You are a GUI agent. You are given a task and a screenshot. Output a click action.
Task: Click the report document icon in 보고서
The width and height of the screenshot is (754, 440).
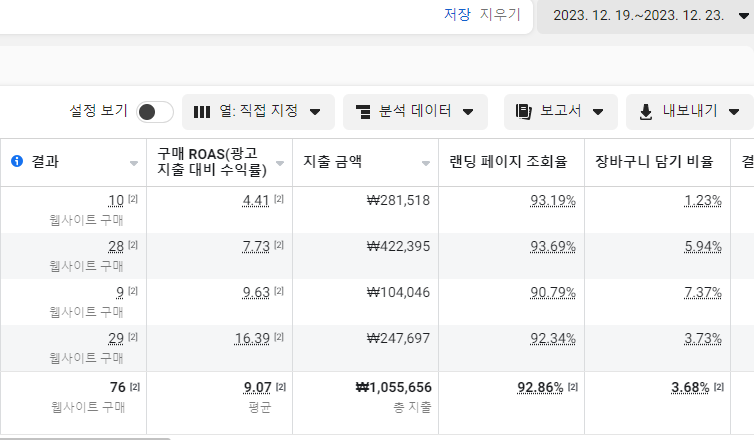pyautogui.click(x=524, y=112)
